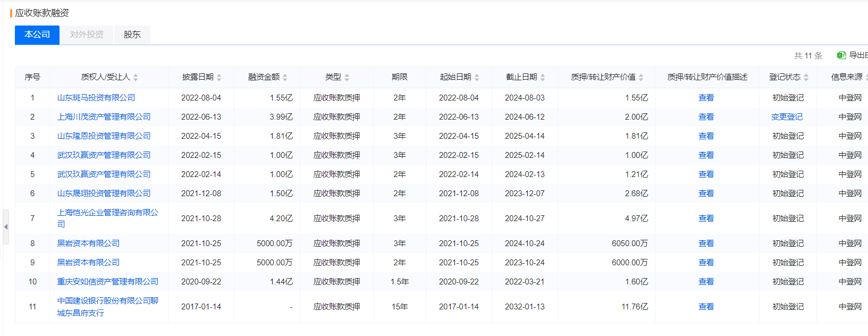Click 查看 in the 山东斑马 row
Image resolution: width=868 pixels, height=336 pixels.
pos(706,98)
